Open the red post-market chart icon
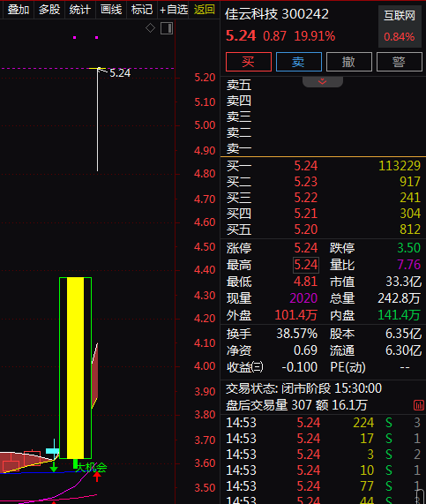This screenshot has height=504, width=426. click(x=419, y=405)
